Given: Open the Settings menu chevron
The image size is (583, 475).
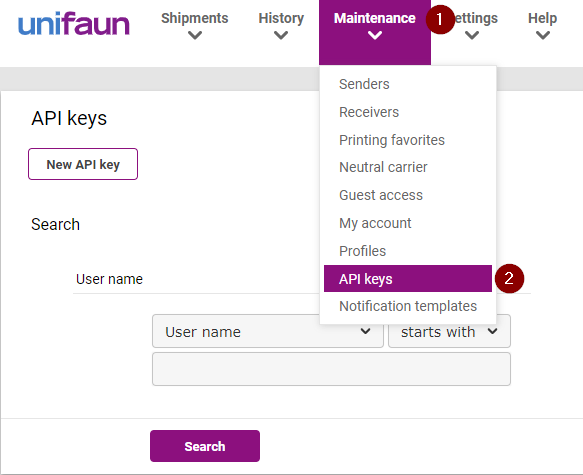Looking at the screenshot, I should point(472,36).
